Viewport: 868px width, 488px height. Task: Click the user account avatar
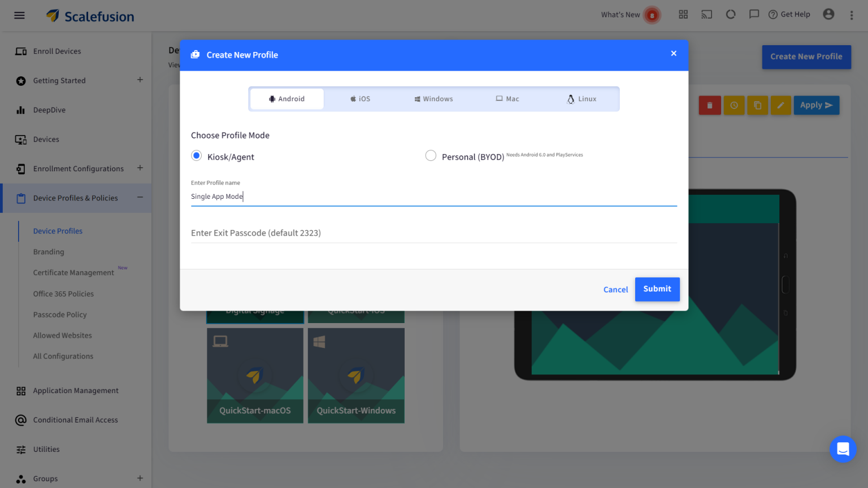point(828,14)
